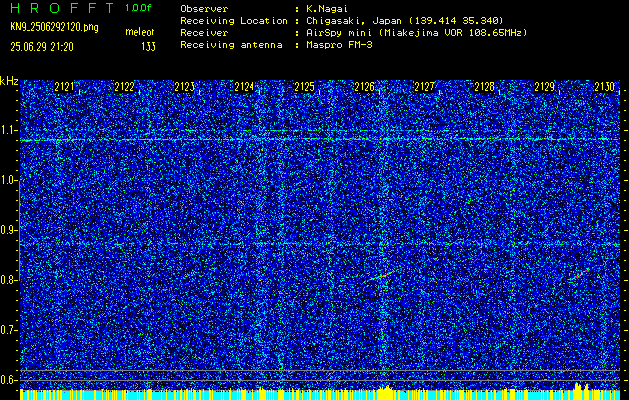Click the 2122 time marker

(x=124, y=87)
